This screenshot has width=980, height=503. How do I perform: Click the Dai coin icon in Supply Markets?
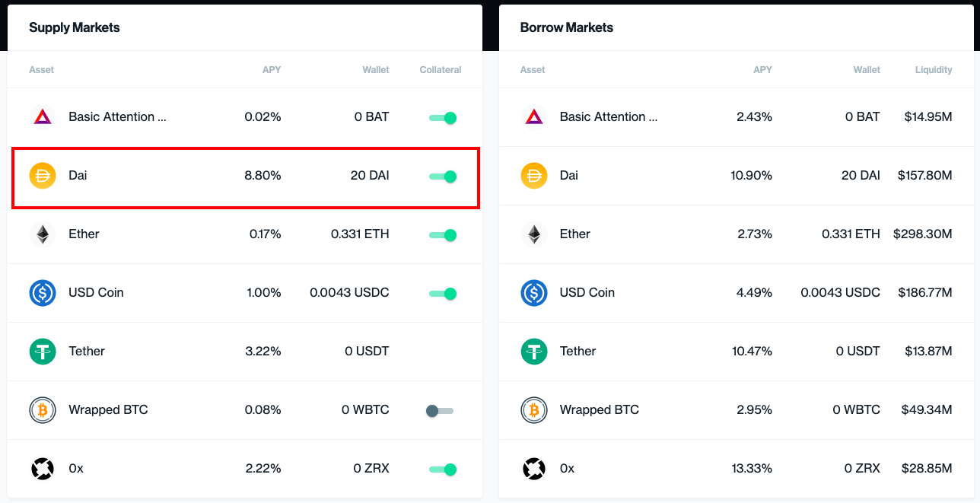(43, 176)
